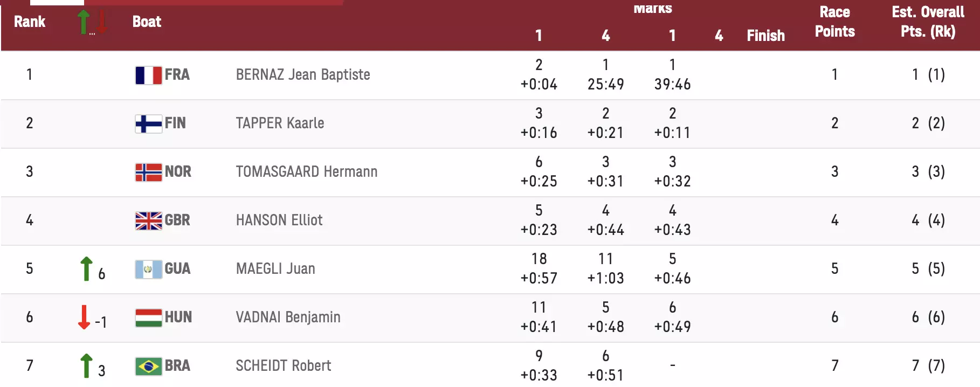Open BERNAZ Jean Baptiste's athlete link

[303, 74]
